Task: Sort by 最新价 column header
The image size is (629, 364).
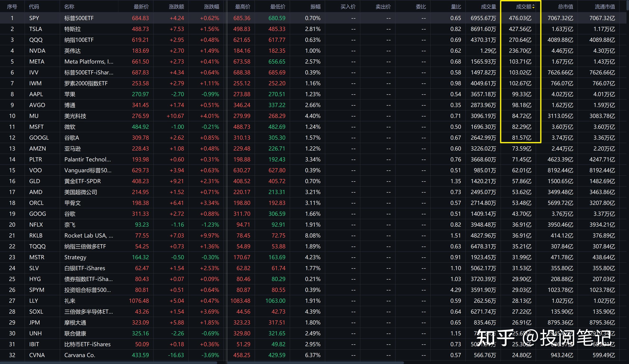Action: [141, 7]
